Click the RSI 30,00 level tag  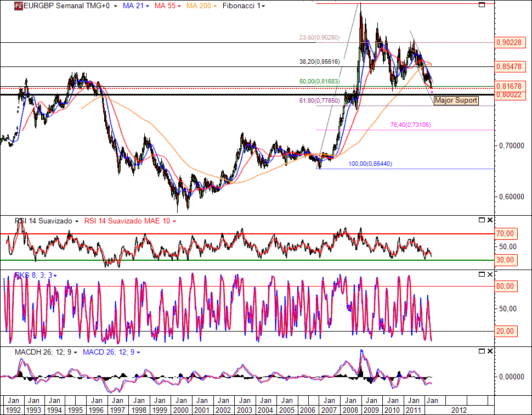(506, 260)
